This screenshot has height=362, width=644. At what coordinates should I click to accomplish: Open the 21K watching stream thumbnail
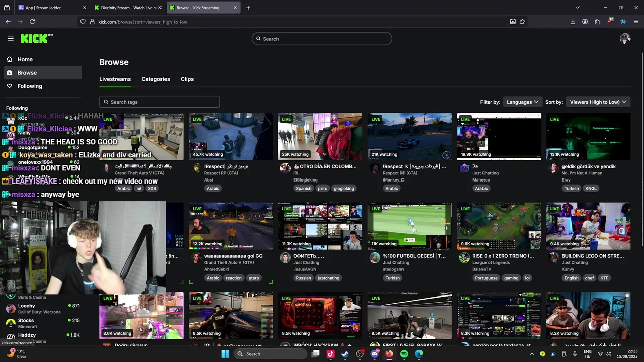[x=410, y=136]
